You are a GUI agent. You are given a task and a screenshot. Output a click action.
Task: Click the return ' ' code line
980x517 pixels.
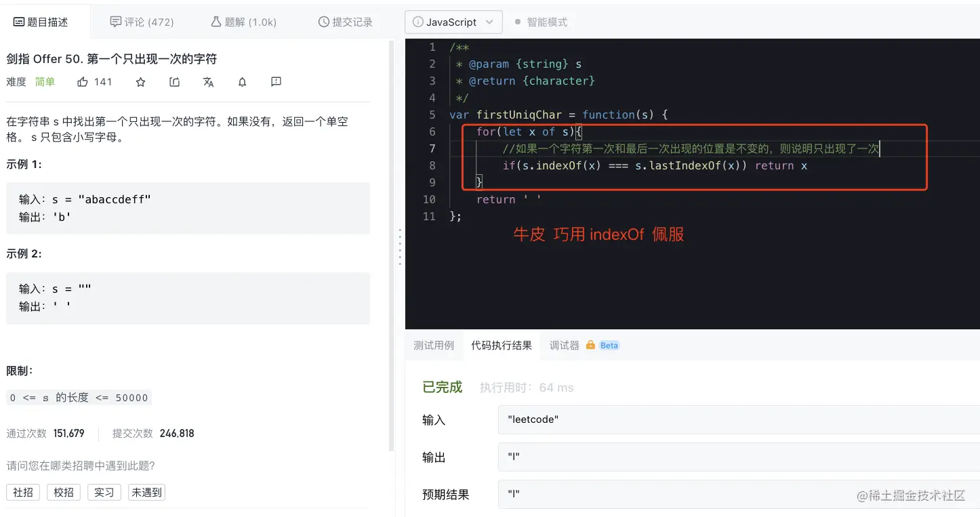(x=509, y=199)
